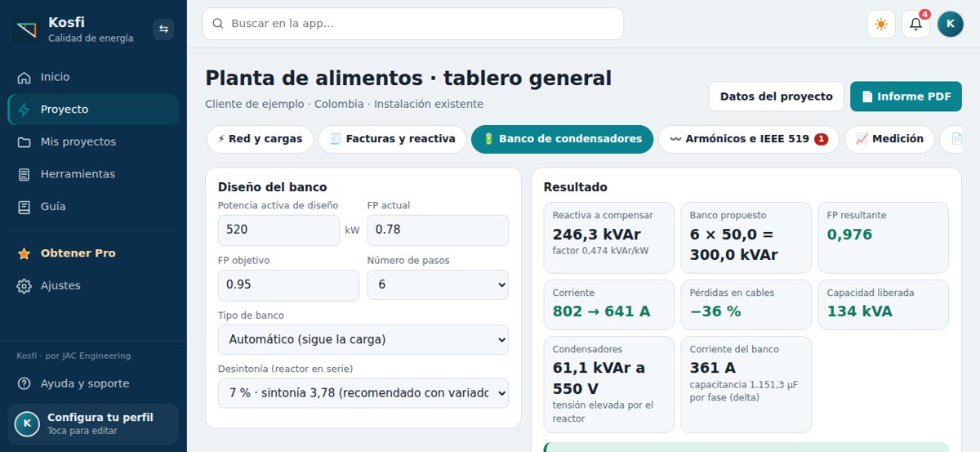The width and height of the screenshot is (980, 452).
Task: Click the Planta de alimentos project title
Action: pos(408,78)
